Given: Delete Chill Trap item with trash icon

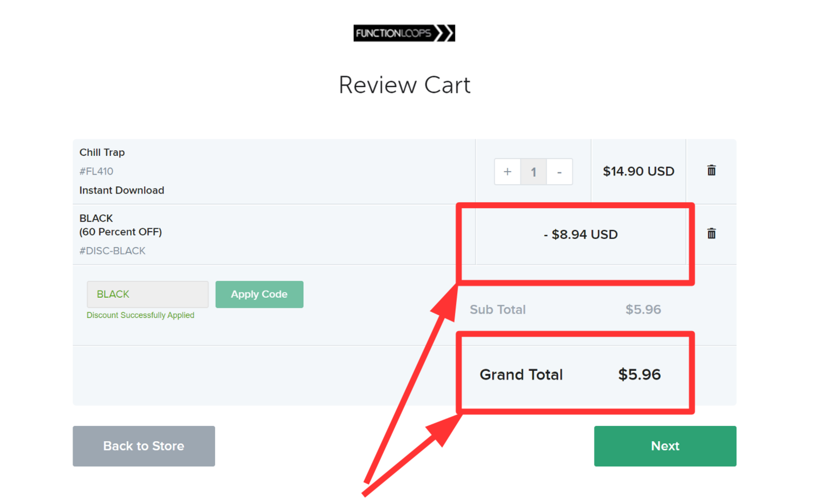Looking at the screenshot, I should click(711, 170).
